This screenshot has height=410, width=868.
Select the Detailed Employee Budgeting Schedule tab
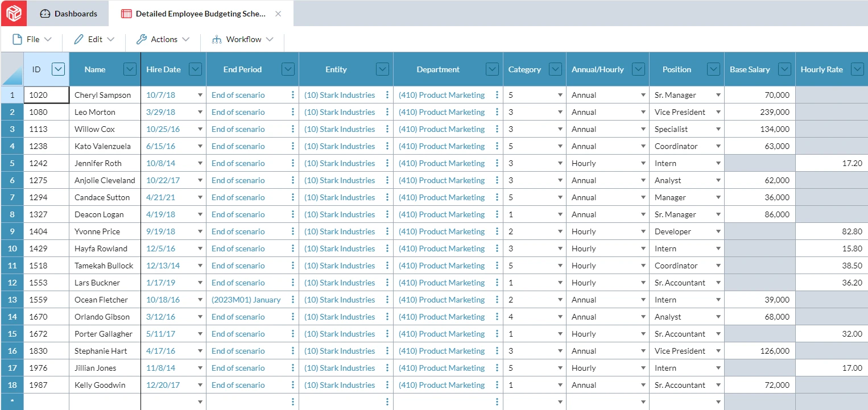point(201,14)
